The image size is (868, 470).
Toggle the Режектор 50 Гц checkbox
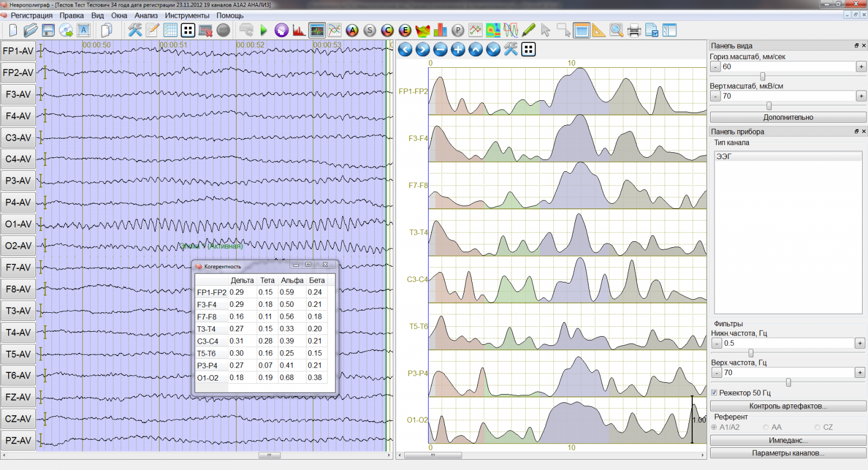point(714,392)
